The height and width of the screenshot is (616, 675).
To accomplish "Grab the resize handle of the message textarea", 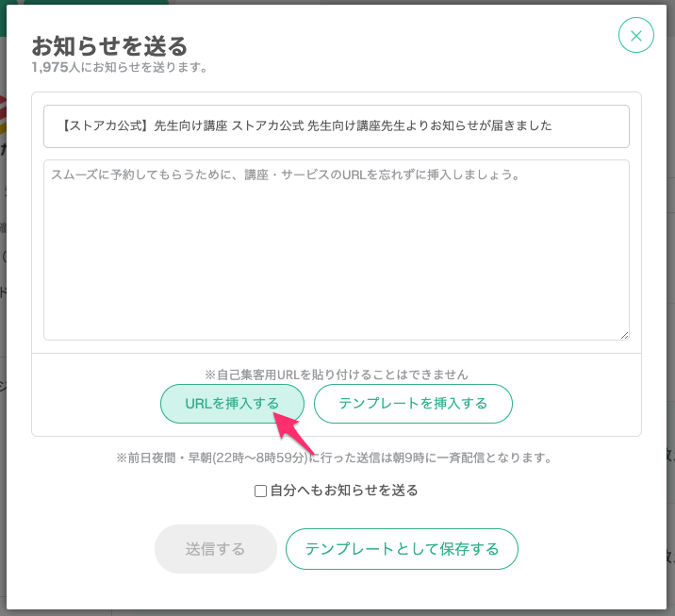I will point(624,335).
